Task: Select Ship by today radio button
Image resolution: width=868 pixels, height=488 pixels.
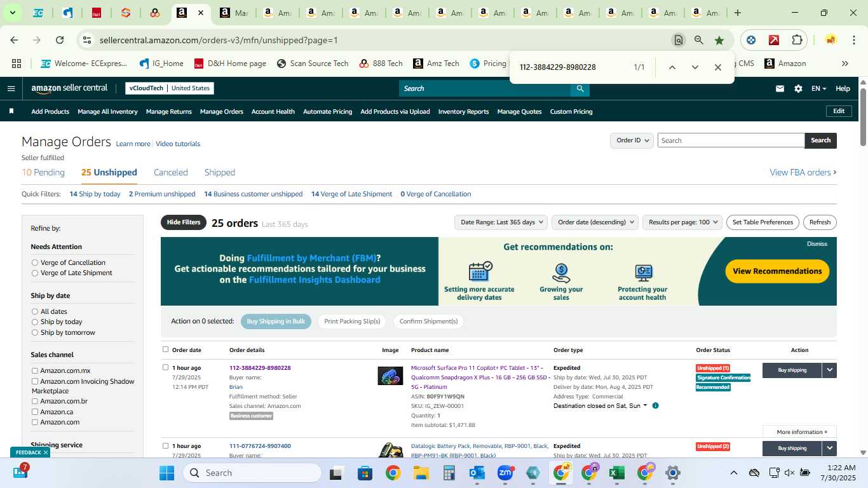Action: 35,322
